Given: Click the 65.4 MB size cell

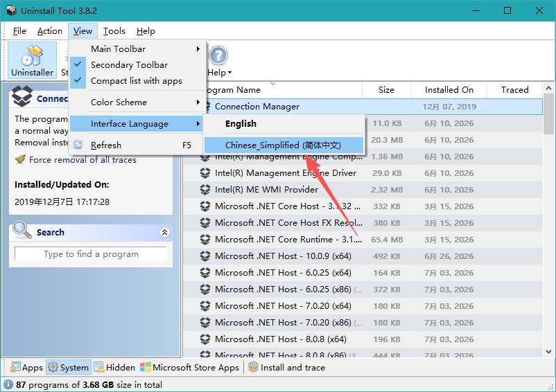Looking at the screenshot, I should coord(387,240).
